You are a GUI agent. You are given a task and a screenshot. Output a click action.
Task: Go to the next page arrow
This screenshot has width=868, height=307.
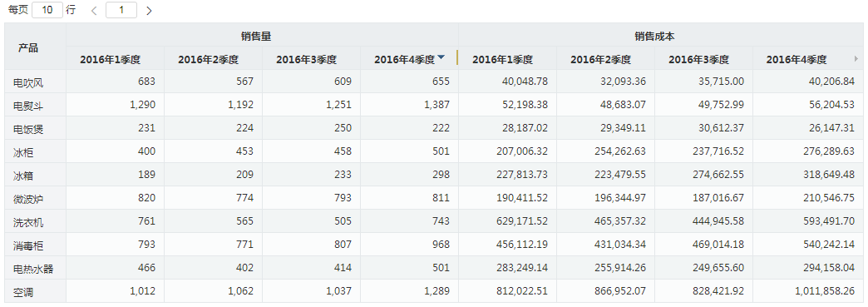coord(148,11)
